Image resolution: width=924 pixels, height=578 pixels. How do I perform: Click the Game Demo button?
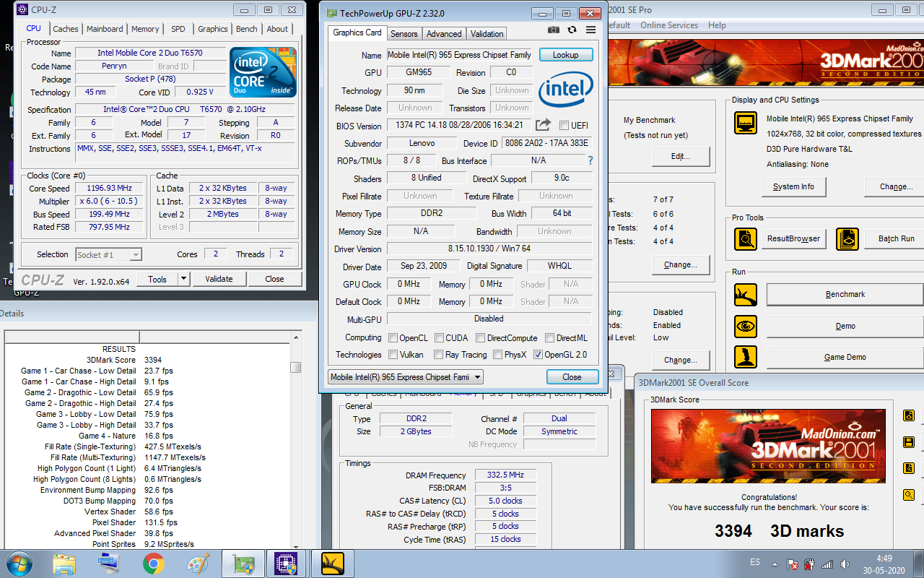pos(845,358)
